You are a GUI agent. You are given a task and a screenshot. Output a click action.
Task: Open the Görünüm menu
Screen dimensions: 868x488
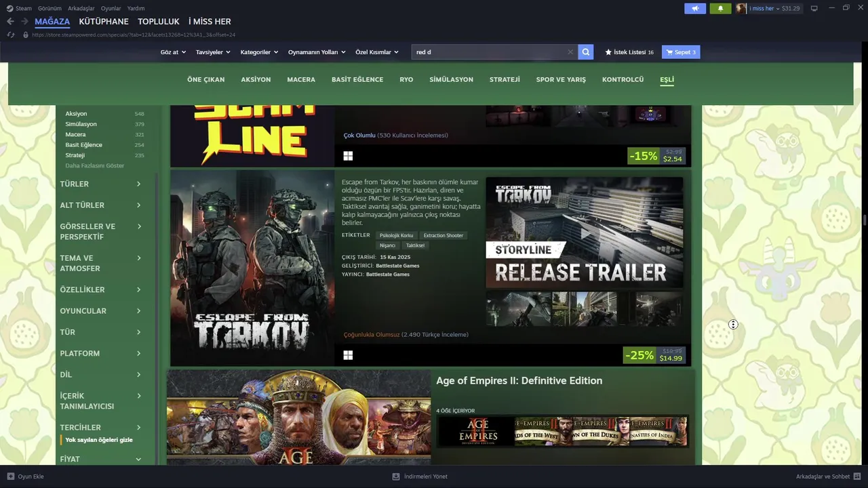click(x=50, y=8)
